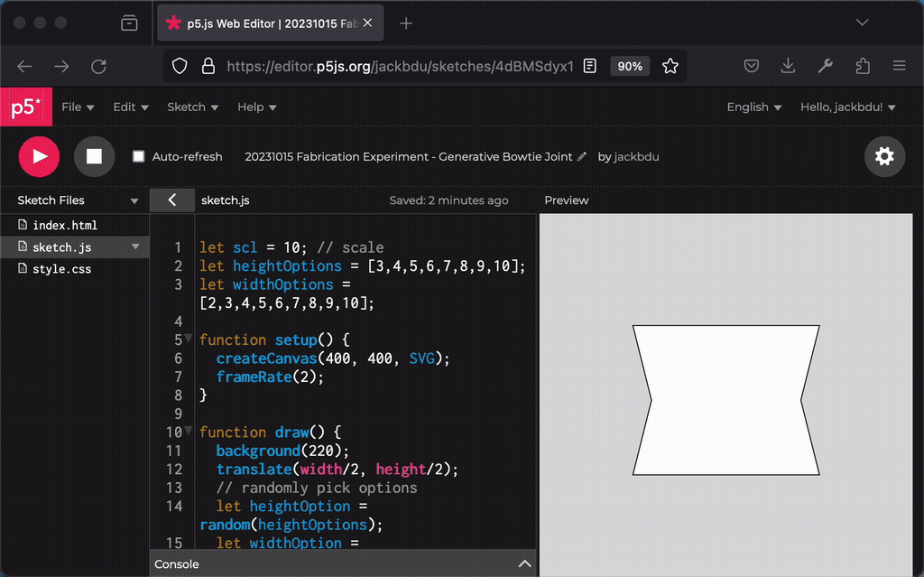This screenshot has height=577, width=924.
Task: Open the browser downloads icon
Action: point(788,66)
